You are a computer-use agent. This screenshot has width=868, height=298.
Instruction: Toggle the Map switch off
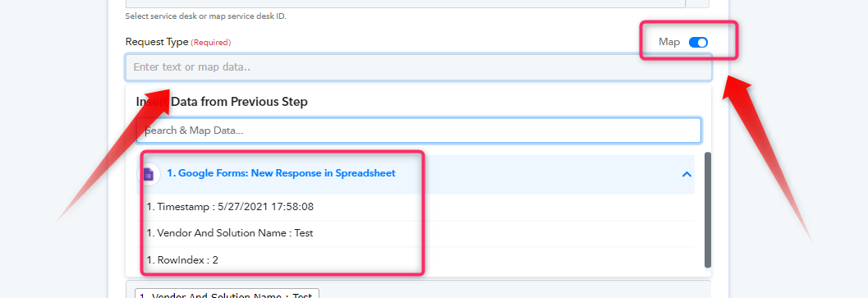point(698,42)
